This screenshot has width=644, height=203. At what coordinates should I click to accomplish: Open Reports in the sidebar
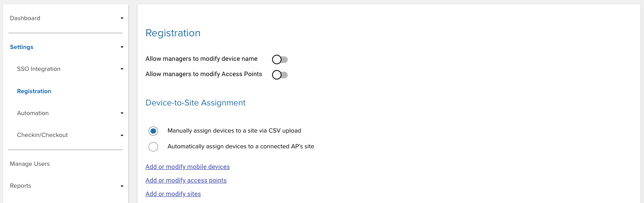[x=21, y=186]
